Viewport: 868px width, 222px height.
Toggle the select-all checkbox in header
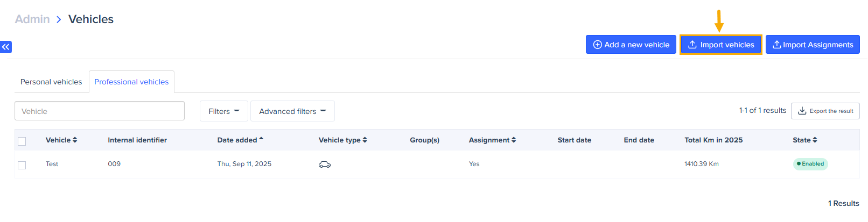coord(22,141)
